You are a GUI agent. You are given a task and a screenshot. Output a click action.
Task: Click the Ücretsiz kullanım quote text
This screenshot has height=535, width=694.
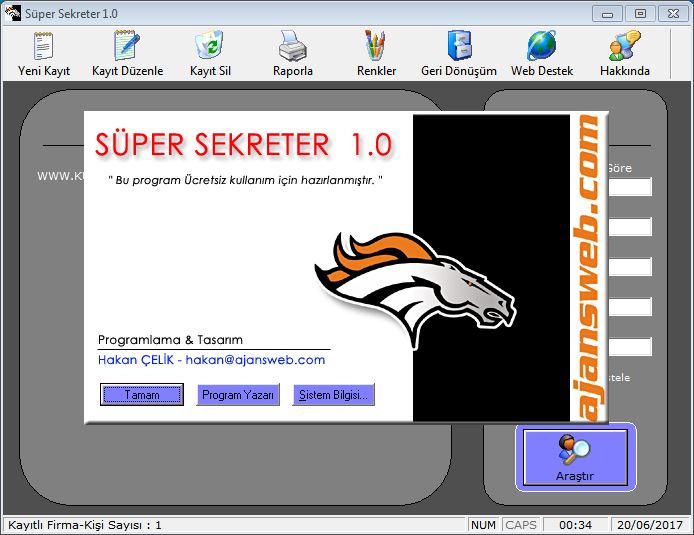pos(245,180)
